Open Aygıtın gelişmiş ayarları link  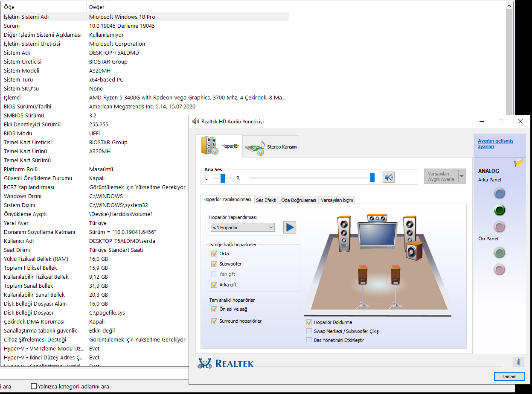point(495,144)
